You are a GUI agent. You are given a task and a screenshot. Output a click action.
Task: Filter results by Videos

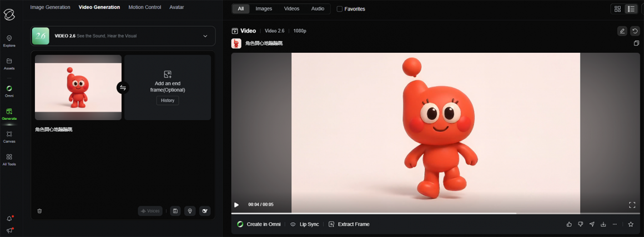[291, 9]
